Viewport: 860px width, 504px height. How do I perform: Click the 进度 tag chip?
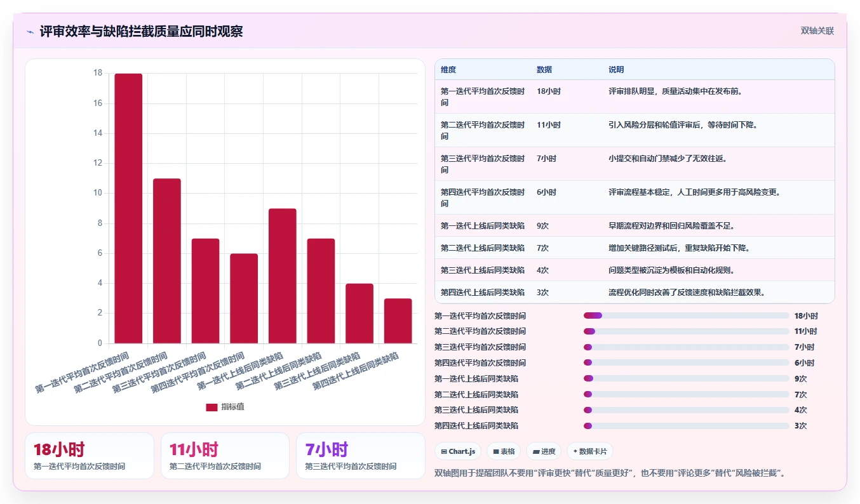pyautogui.click(x=544, y=451)
